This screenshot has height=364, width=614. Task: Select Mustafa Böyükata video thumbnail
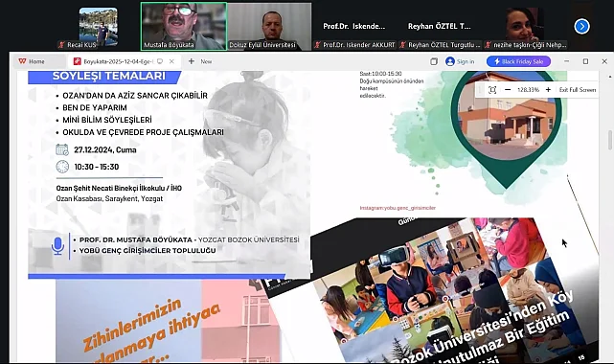pos(183,26)
